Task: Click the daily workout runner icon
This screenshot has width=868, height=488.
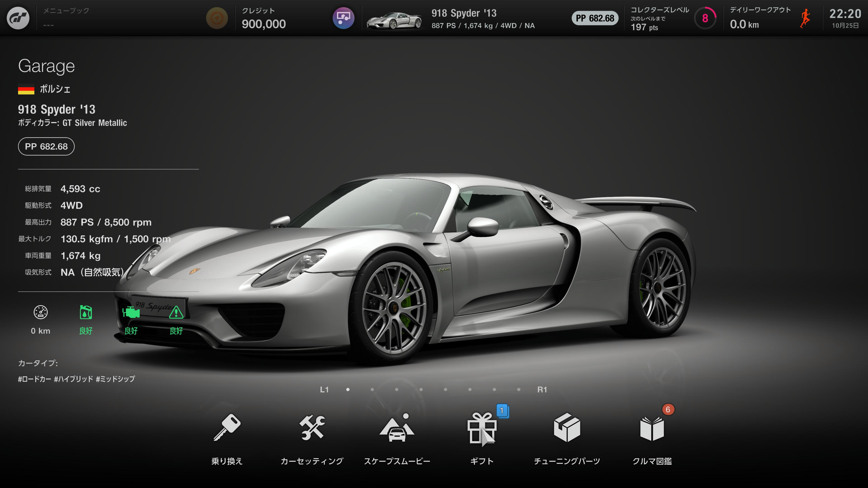Action: 805,18
